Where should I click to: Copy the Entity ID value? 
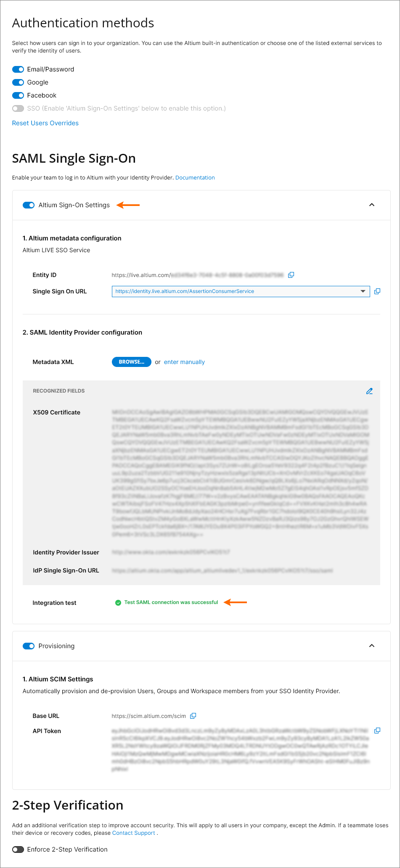coord(291,275)
